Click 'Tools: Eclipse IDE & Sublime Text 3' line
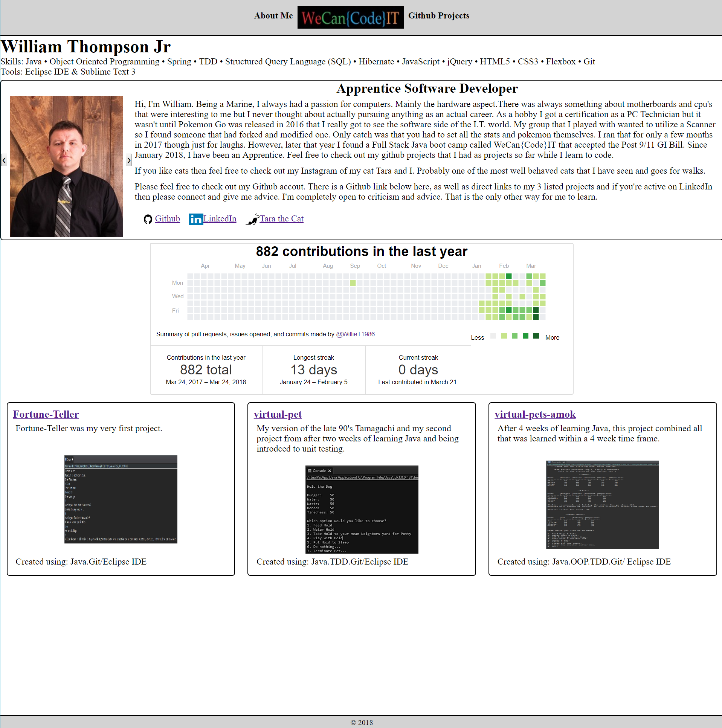The height and width of the screenshot is (728, 722). click(68, 72)
